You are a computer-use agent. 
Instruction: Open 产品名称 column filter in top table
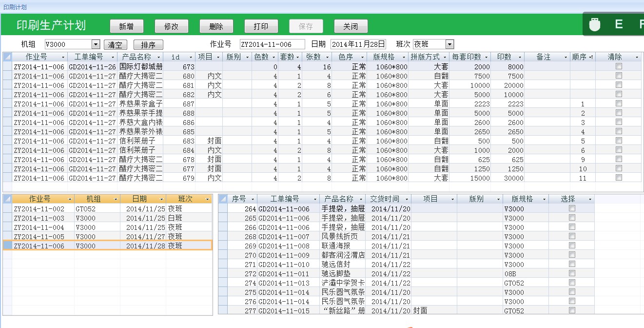pos(159,57)
